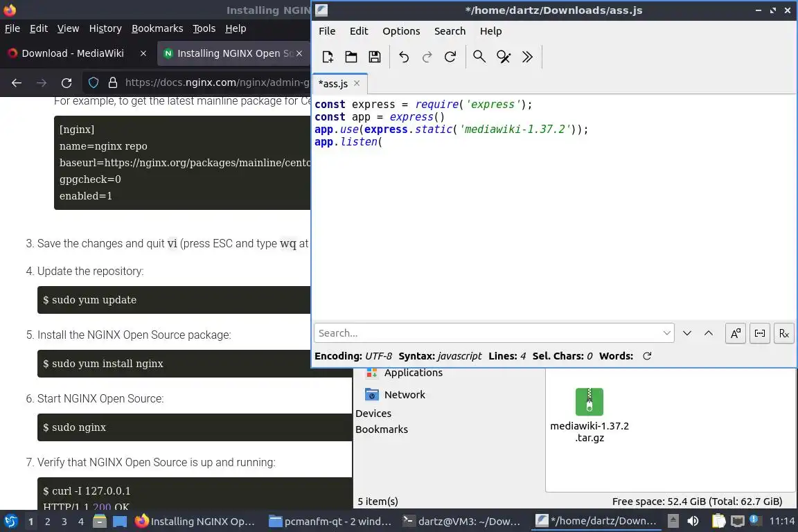
Task: Switch to workspace 4 on the taskbar
Action: click(81, 522)
